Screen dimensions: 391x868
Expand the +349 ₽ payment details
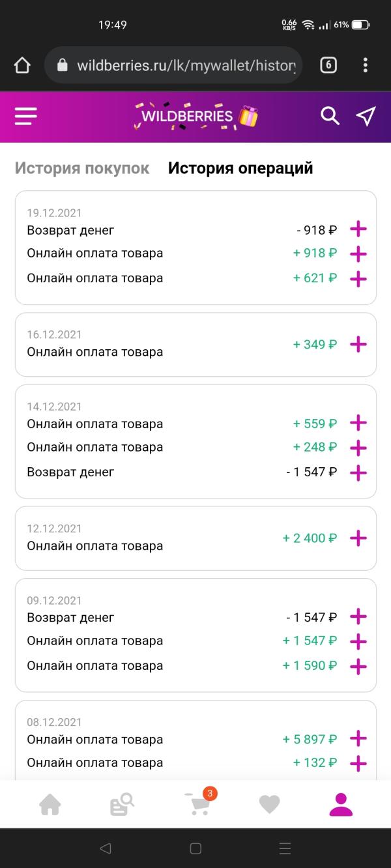(358, 344)
